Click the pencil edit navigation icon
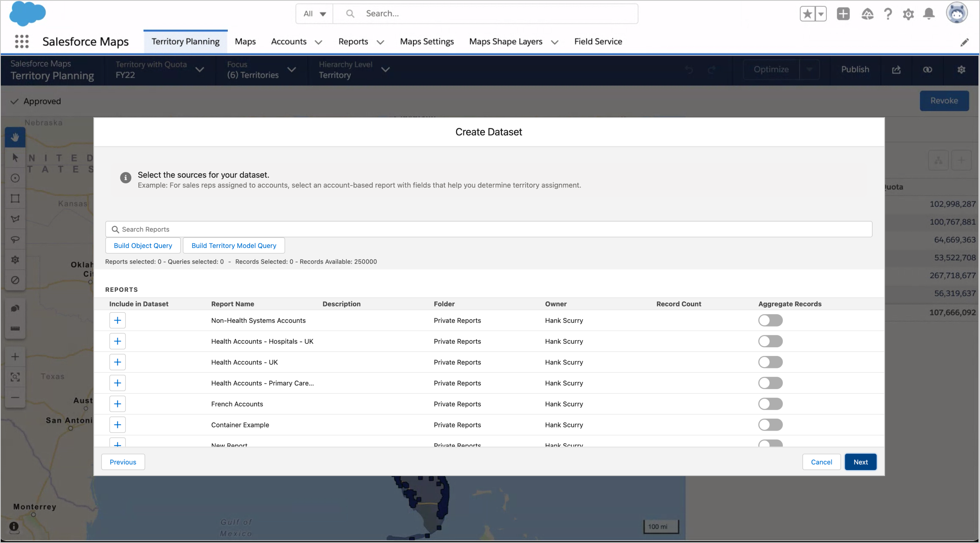Screen dimensions: 980x543 (x=964, y=42)
